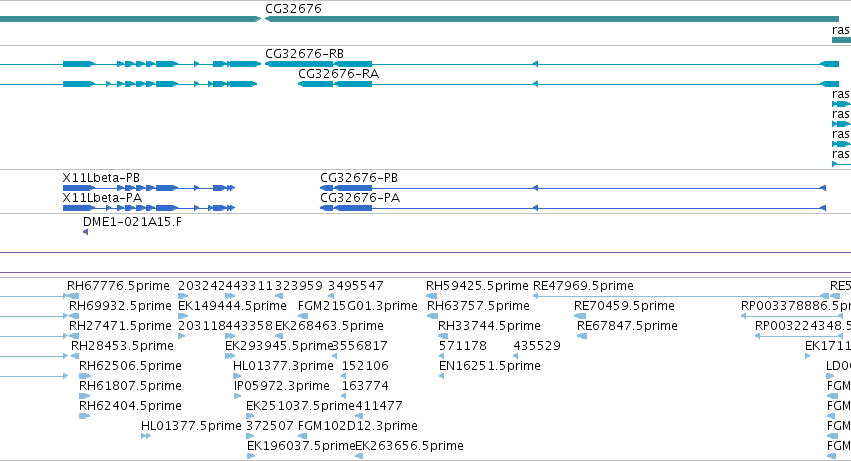Viewport: 851px width, 461px height.
Task: Click EST label RH28453.5prime
Action: coord(122,346)
